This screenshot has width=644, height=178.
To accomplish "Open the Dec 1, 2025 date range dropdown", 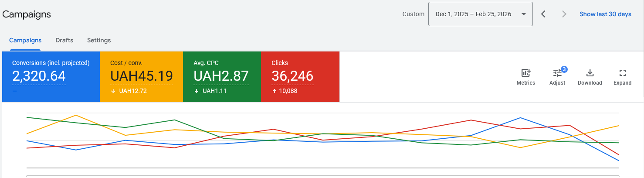I will click(x=480, y=14).
